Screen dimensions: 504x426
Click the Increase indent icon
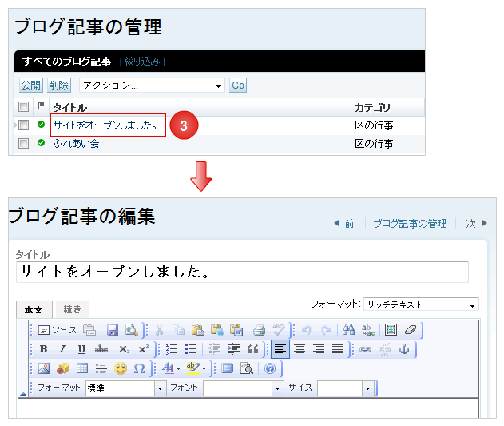coord(233,349)
